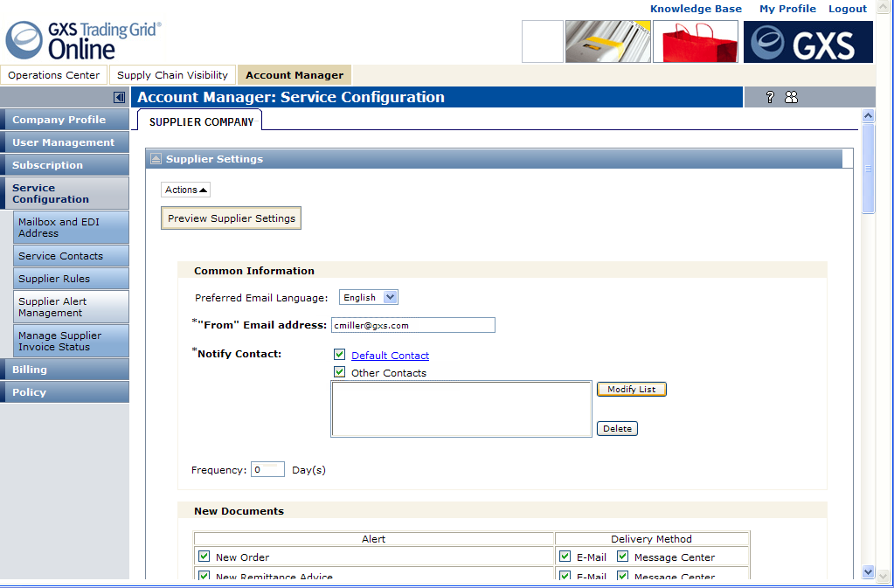Open Manage Supplier Invoice Status
Viewport: 894px width, 588px height.
[72, 342]
